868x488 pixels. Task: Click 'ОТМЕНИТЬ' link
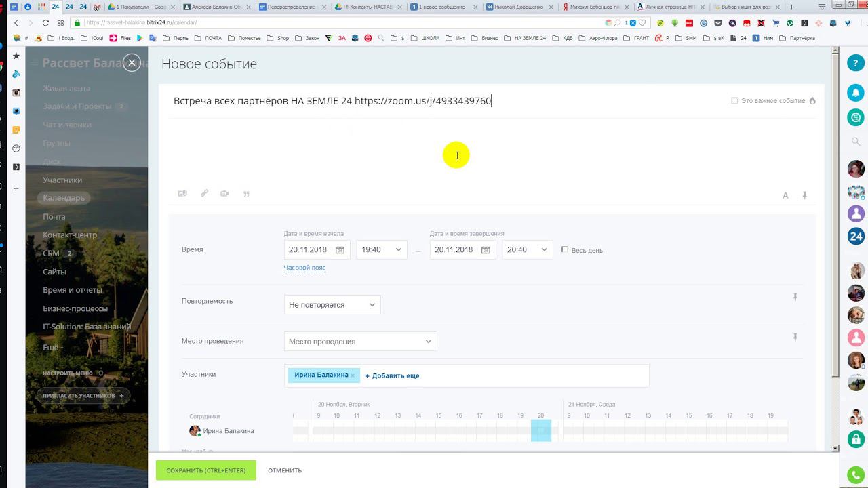click(285, 470)
